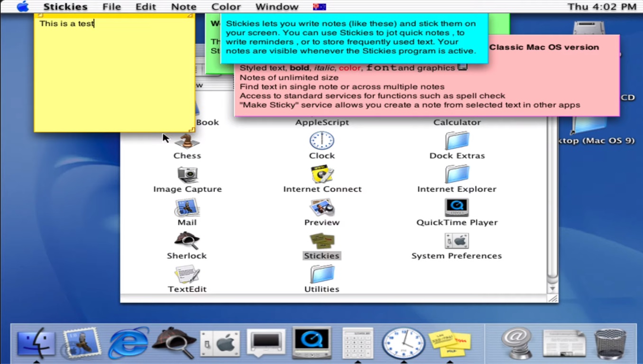Select the Clock icon in the Finder window
Screen dimensions: 643x364
point(322,141)
